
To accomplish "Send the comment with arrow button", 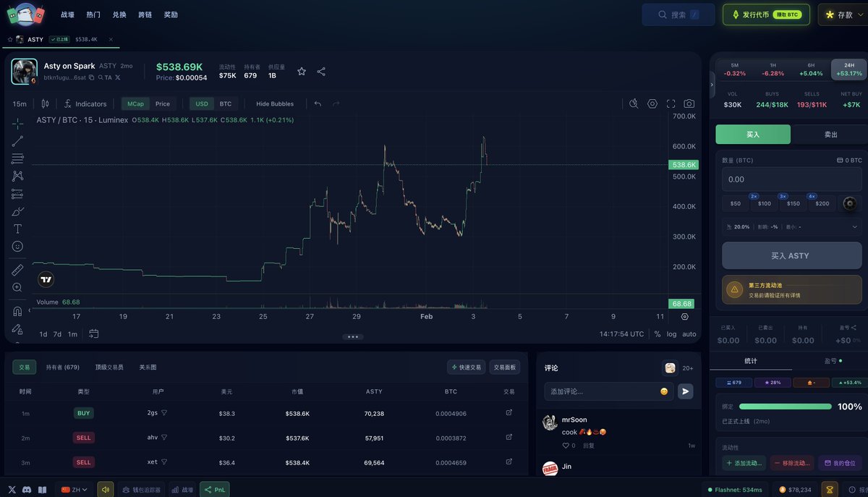I will click(685, 391).
